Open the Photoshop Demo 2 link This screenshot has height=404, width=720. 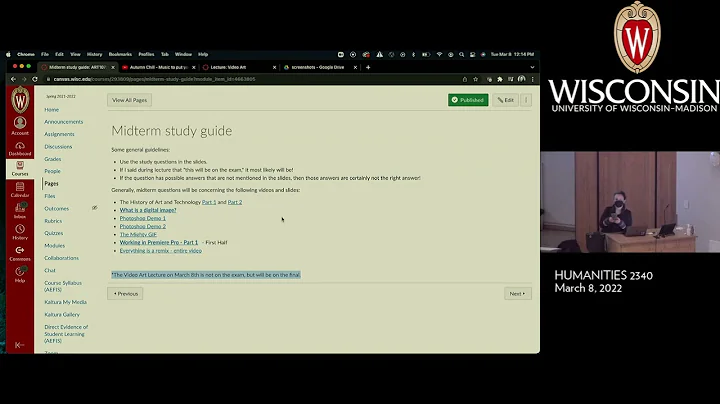143,226
